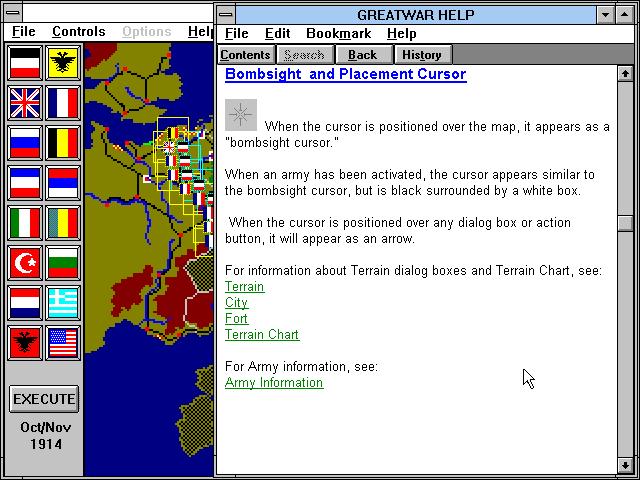Go Back in the help viewer
This screenshot has height=480, width=640.
362,55
